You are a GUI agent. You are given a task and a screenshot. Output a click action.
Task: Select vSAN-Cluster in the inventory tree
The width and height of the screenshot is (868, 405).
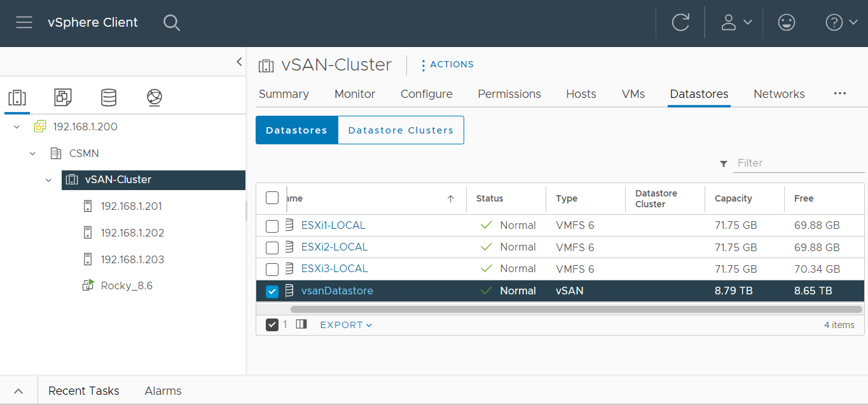118,180
